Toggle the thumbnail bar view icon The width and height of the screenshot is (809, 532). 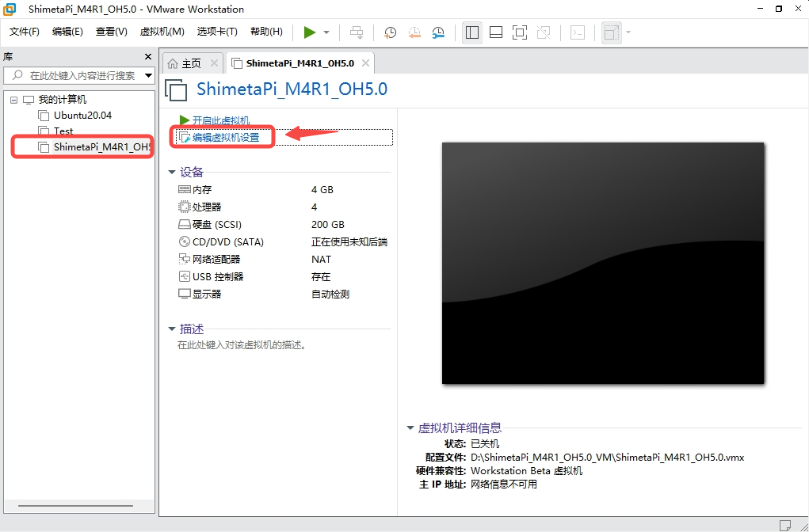click(x=496, y=32)
